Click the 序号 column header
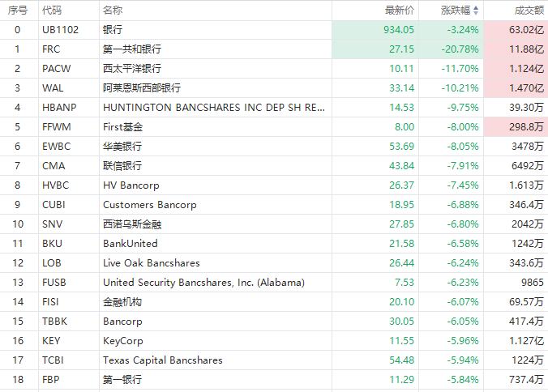548x392 pixels. (18, 11)
